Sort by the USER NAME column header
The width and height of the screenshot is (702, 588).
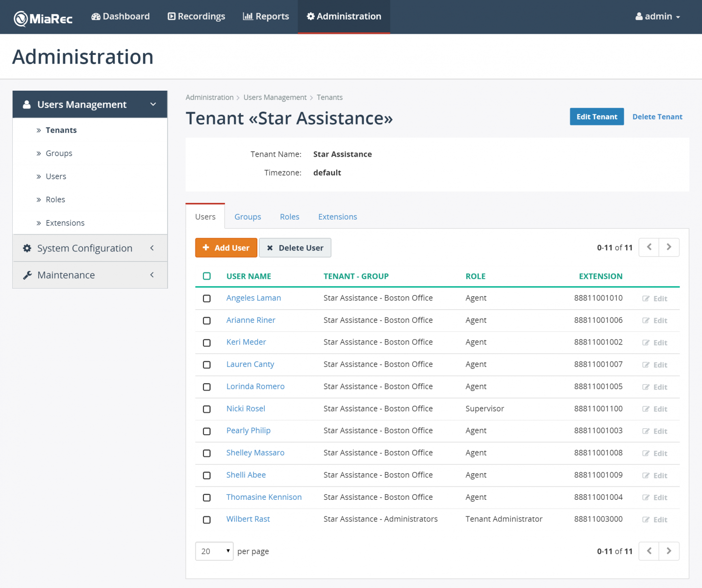tap(249, 276)
